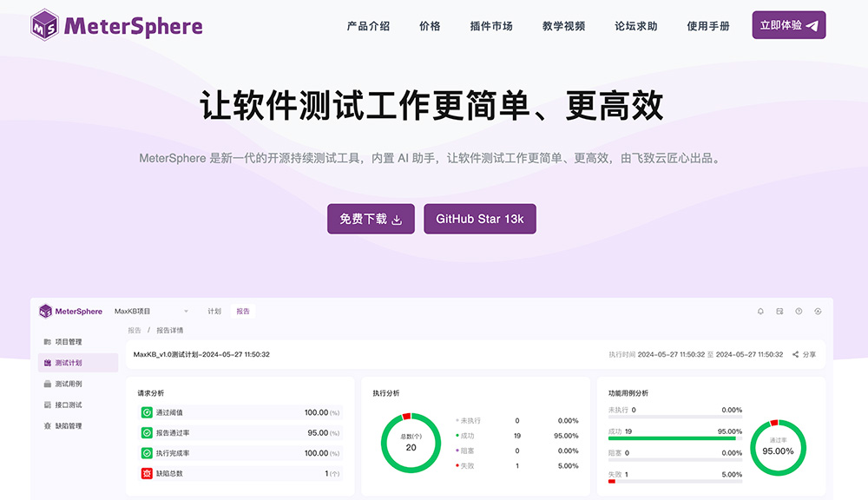Open the 产品介绍 menu item

pos(368,26)
